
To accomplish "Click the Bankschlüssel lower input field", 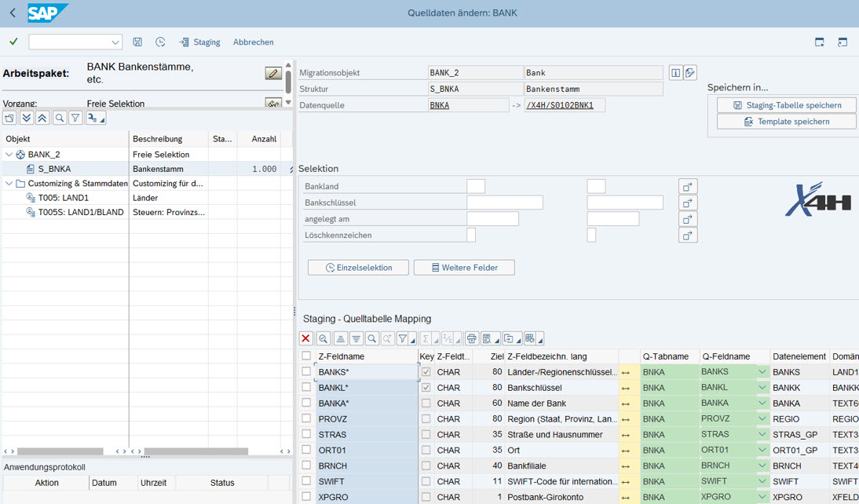I will [x=505, y=203].
